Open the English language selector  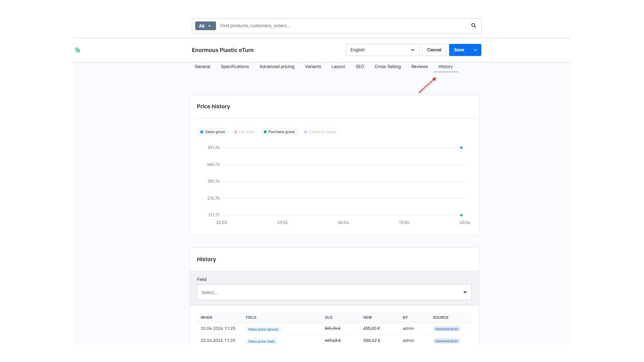382,50
